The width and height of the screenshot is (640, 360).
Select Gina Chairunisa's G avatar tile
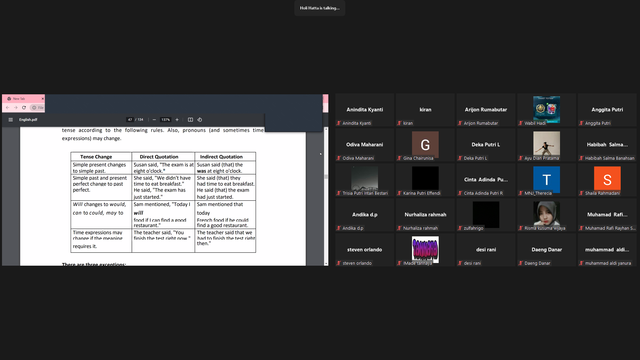tap(425, 144)
